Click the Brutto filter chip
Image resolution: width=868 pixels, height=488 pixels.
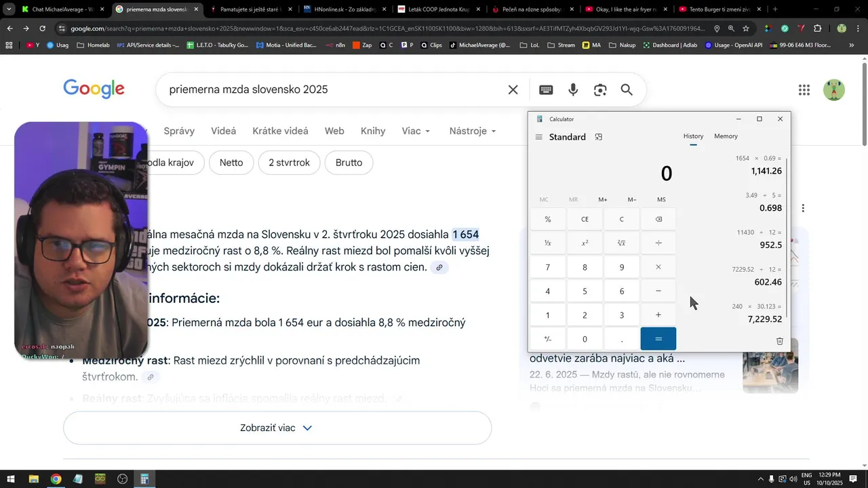point(349,163)
